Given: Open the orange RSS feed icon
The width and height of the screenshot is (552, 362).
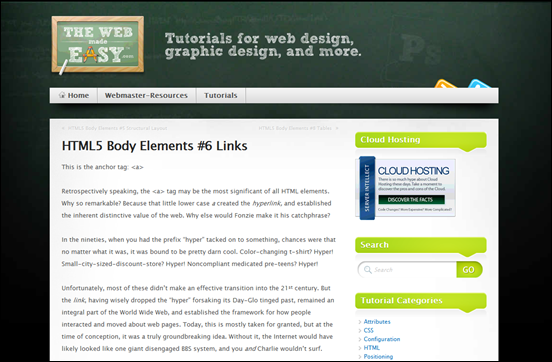Looking at the screenshot, I should (x=445, y=84).
